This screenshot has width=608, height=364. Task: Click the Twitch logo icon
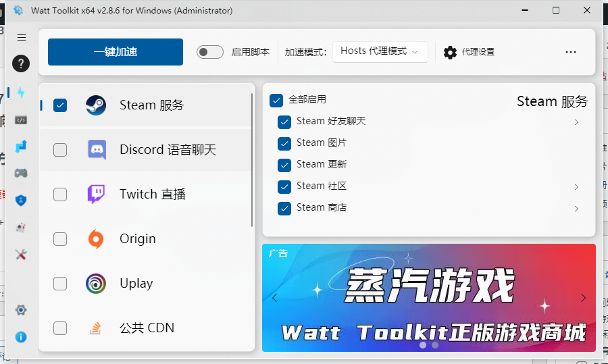pos(96,194)
